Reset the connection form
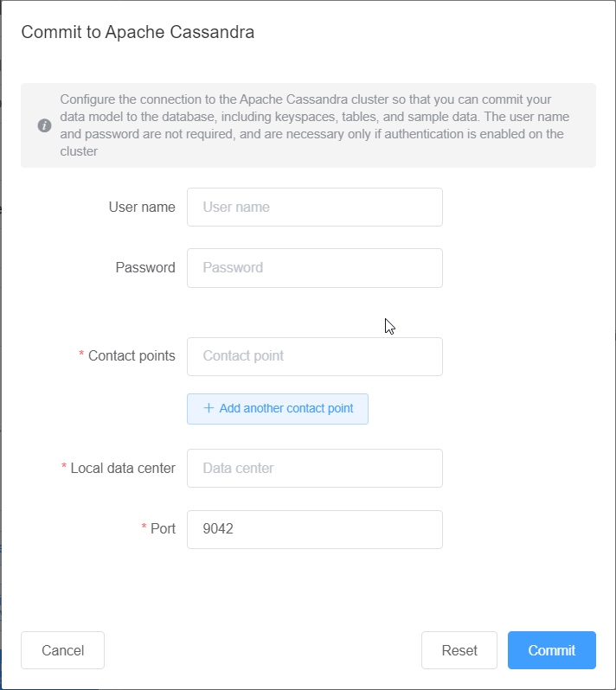 459,650
